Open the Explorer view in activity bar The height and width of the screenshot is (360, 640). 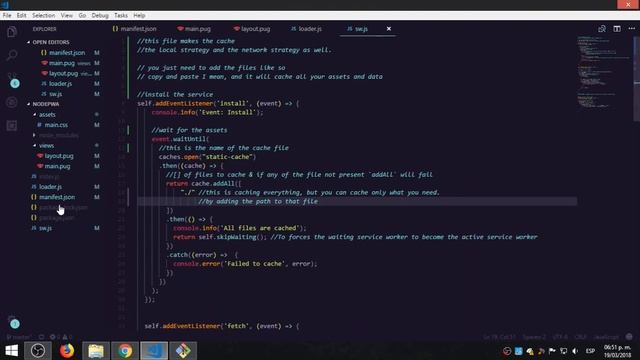point(12,32)
